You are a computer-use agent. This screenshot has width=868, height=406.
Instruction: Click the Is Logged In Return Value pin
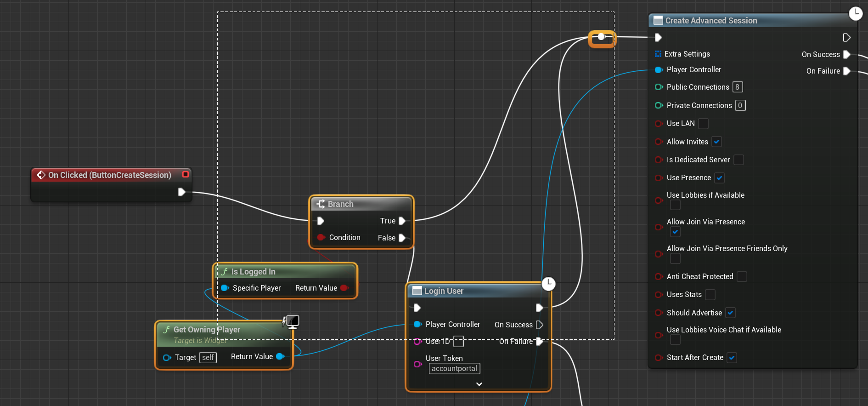point(344,288)
